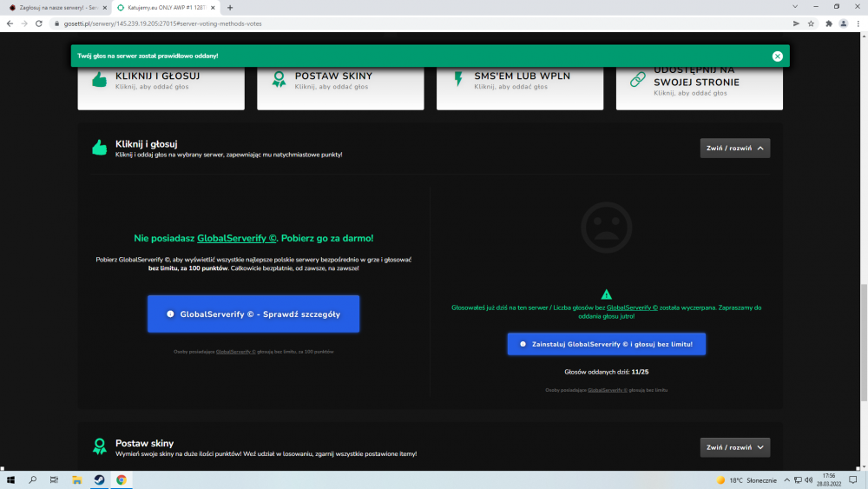
Task: Click the chain link icon in UDOSTĘPNIJ card
Action: pos(638,79)
